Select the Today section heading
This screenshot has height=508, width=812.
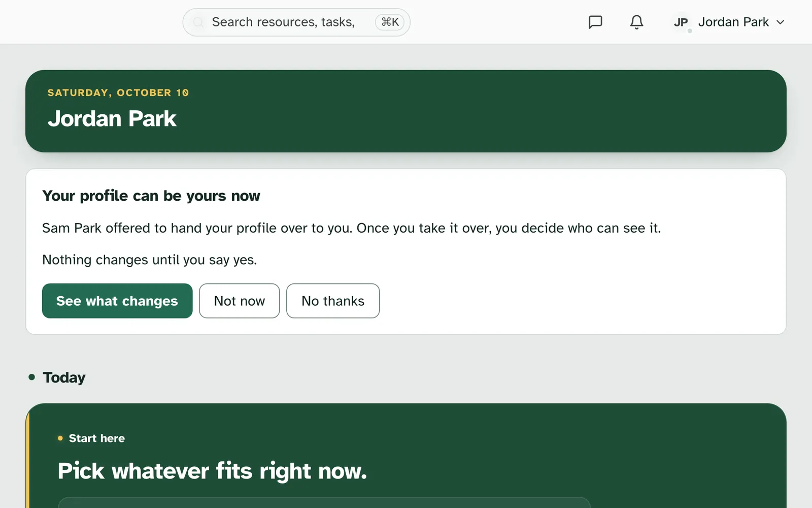[64, 377]
